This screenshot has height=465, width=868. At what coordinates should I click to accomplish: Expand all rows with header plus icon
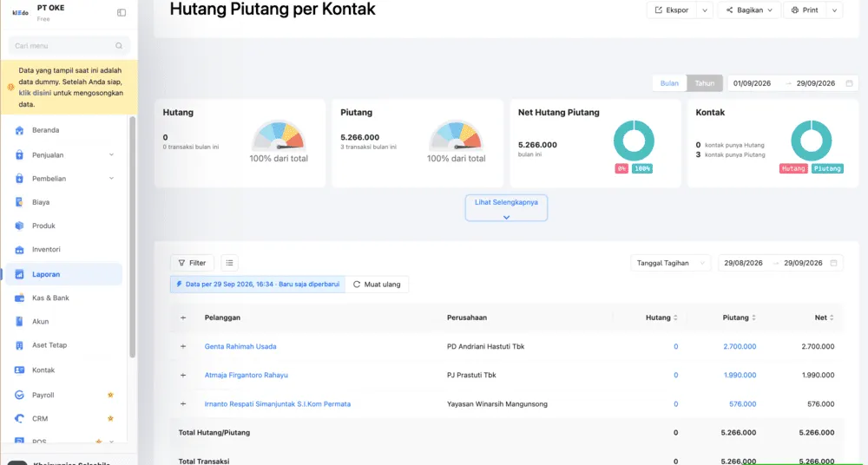pos(183,318)
